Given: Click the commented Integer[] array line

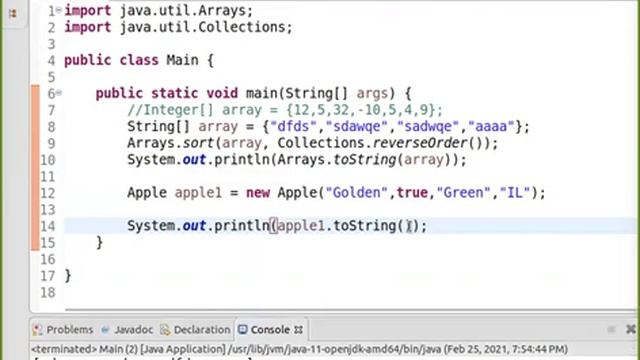Looking at the screenshot, I should point(285,110).
